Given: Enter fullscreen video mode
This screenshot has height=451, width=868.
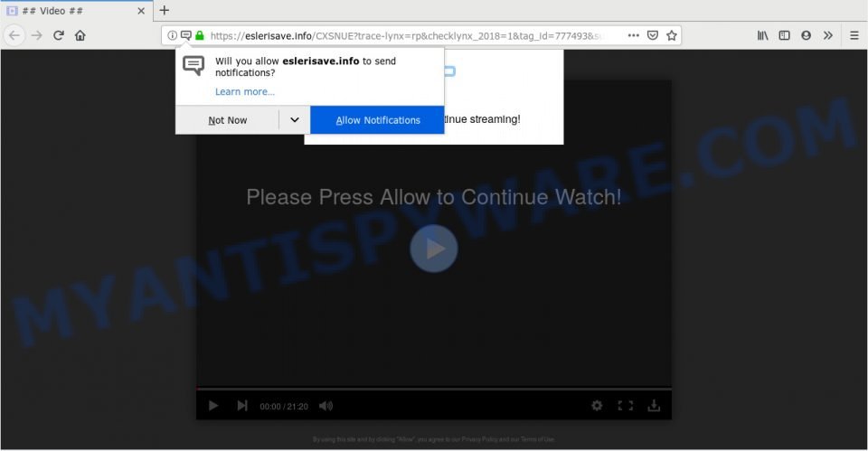Looking at the screenshot, I should tap(626, 406).
